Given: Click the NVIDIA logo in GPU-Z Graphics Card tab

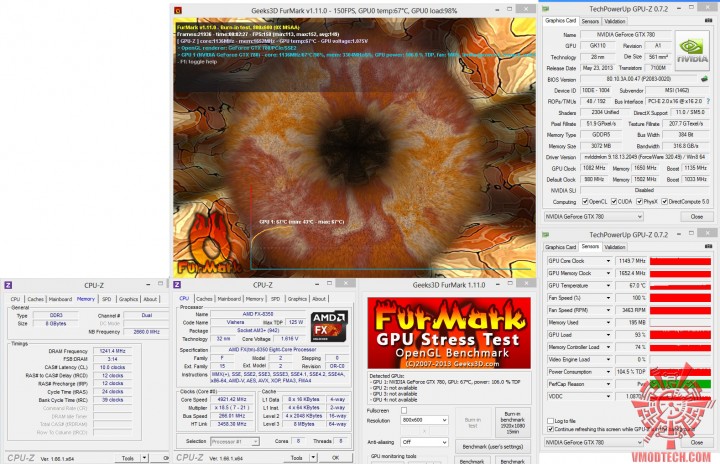Looking at the screenshot, I should (692, 51).
